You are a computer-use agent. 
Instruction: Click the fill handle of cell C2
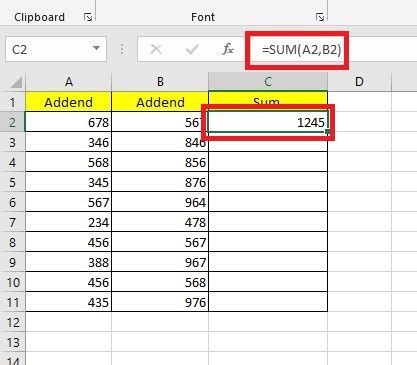click(327, 132)
